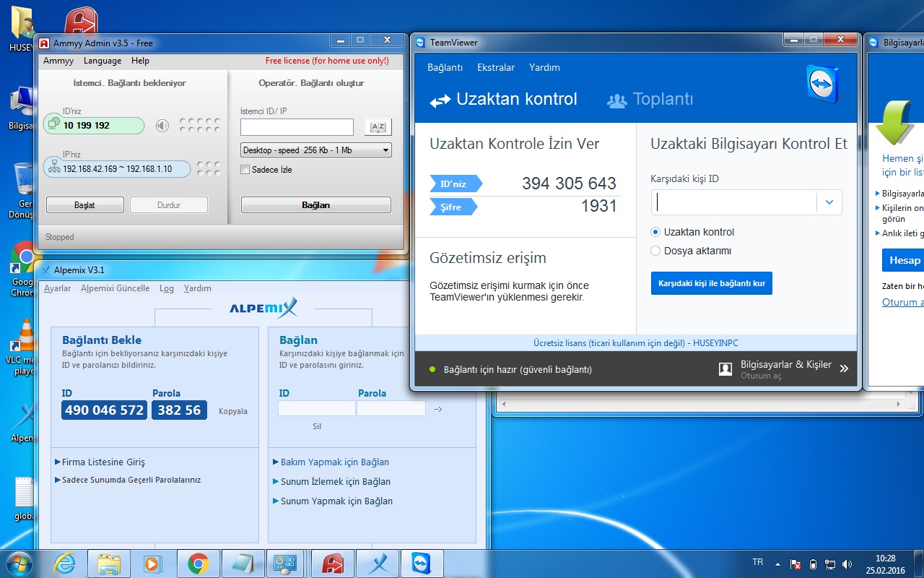The width and height of the screenshot is (924, 578).
Task: Expand the Karşıdaki kişi ID dropdown arrow
Action: [x=829, y=202]
